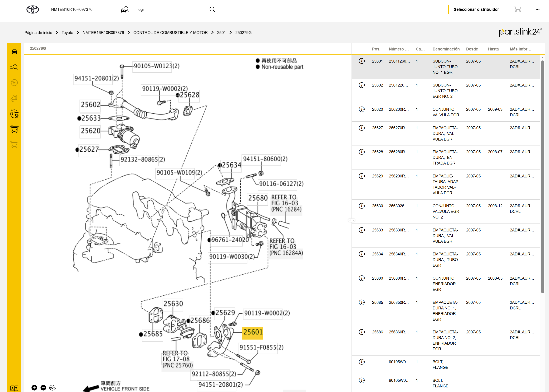Open the shopping cart icon in top bar

point(517,9)
